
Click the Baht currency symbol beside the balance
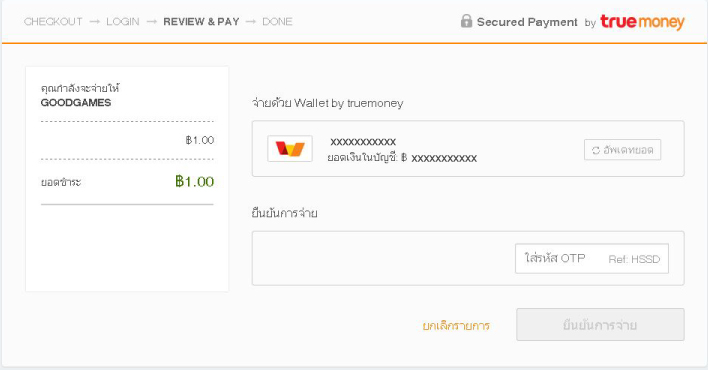pos(404,158)
